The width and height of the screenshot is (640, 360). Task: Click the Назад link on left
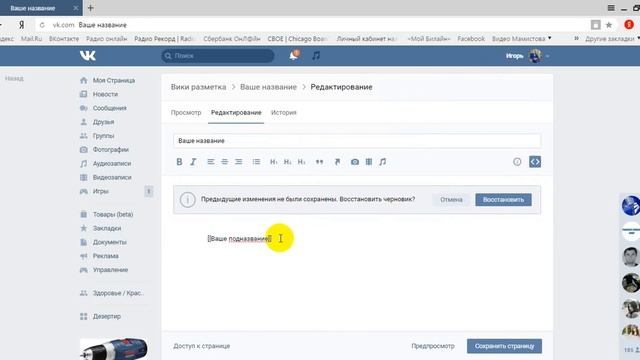click(x=14, y=78)
